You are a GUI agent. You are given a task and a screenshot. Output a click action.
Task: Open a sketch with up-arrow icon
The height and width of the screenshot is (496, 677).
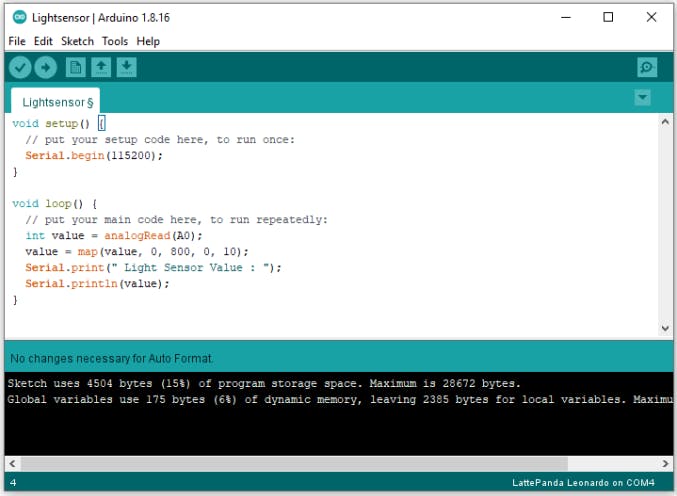click(101, 67)
